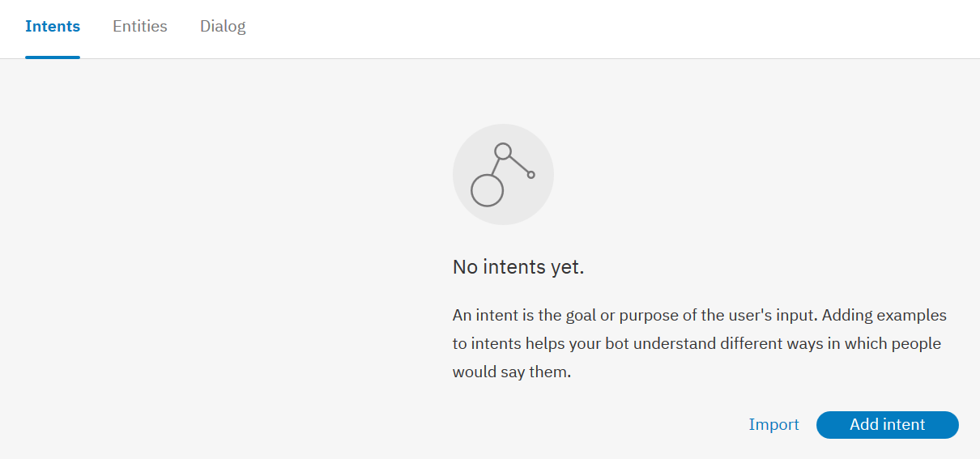
Task: Click the middle description line starting "to intents helps"
Action: click(697, 343)
